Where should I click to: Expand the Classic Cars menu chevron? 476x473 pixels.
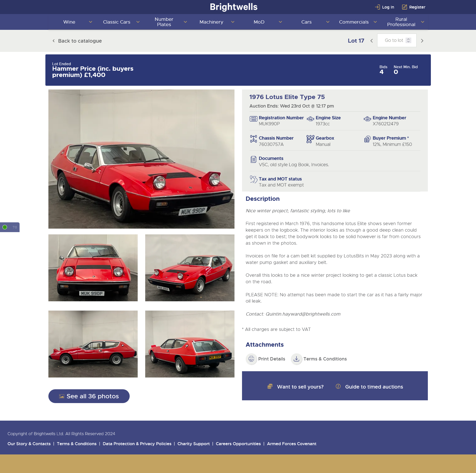(x=138, y=22)
